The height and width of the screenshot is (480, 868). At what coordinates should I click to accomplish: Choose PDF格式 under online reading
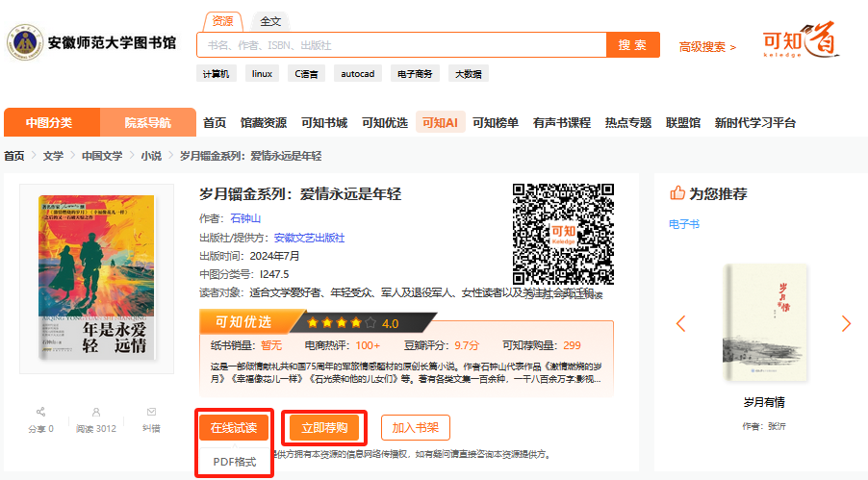(234, 462)
